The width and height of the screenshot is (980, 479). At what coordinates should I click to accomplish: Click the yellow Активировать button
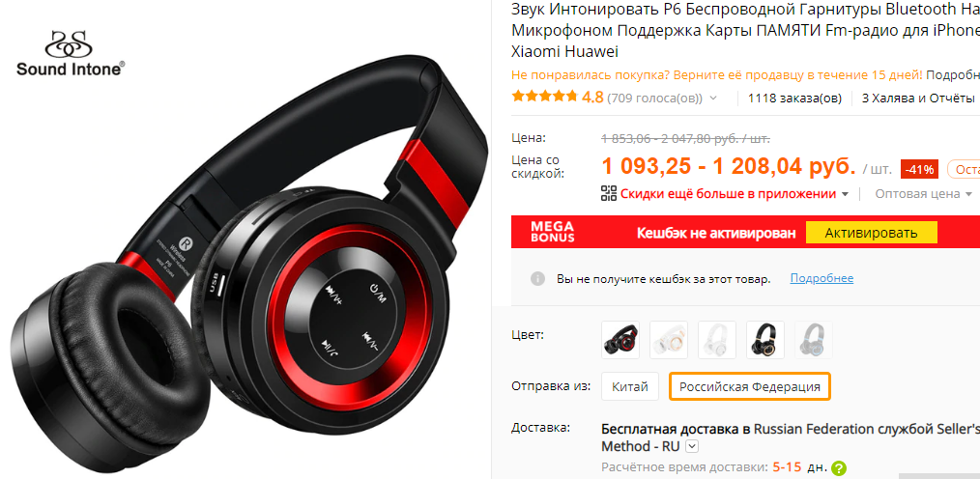(871, 233)
